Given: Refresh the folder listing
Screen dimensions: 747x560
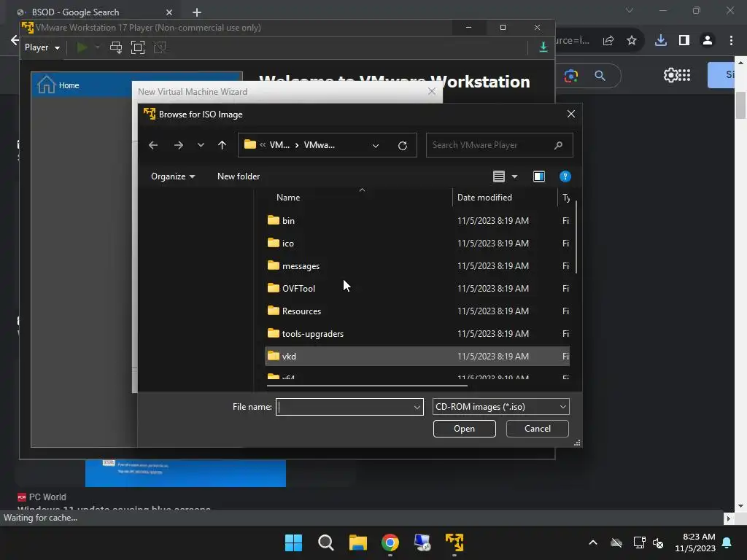Looking at the screenshot, I should (x=403, y=145).
